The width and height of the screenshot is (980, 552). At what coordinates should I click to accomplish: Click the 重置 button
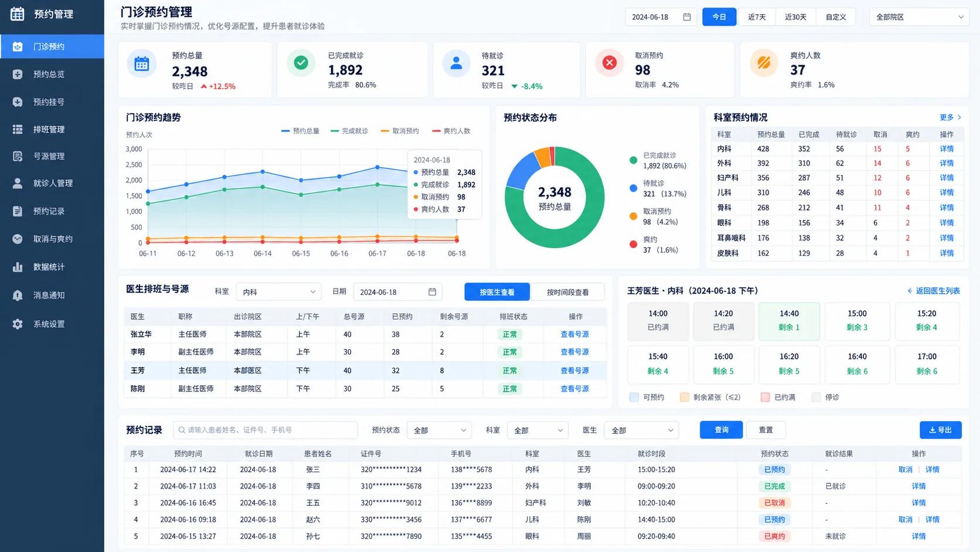(x=765, y=430)
